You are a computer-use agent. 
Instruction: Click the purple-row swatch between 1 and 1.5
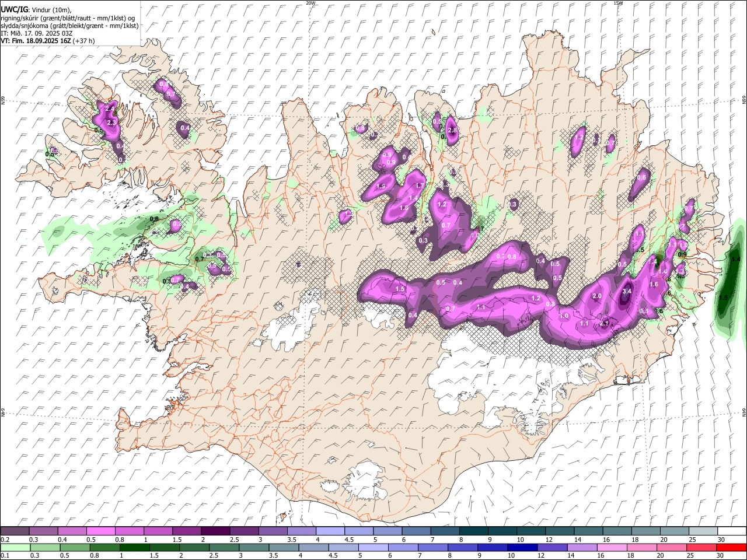[158, 531]
